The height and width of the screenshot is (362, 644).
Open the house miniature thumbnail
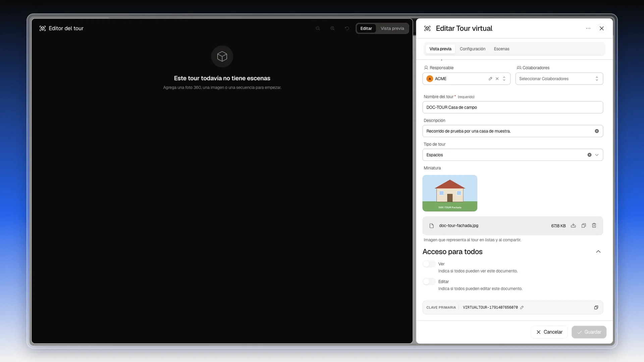coord(450,193)
